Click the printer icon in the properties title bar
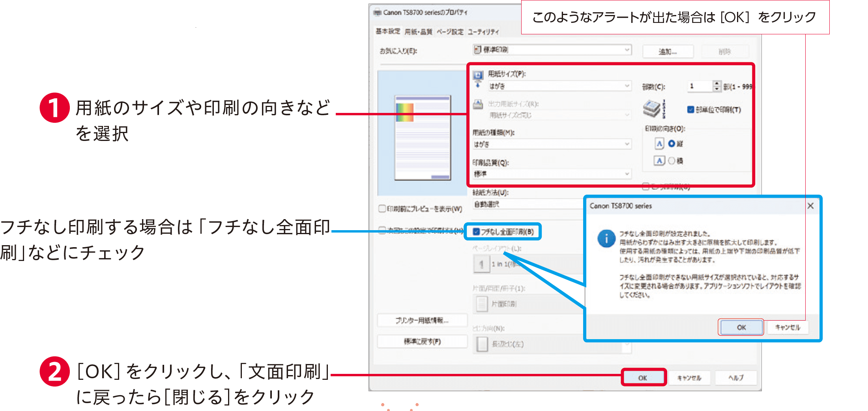Viewport: 868px width, 411px height. pyautogui.click(x=377, y=13)
